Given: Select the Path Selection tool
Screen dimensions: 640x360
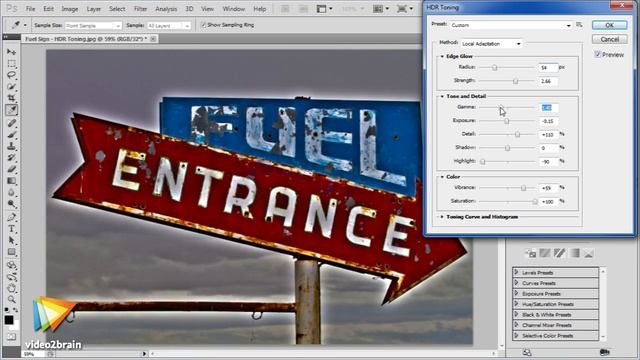Looking at the screenshot, I should (x=11, y=240).
